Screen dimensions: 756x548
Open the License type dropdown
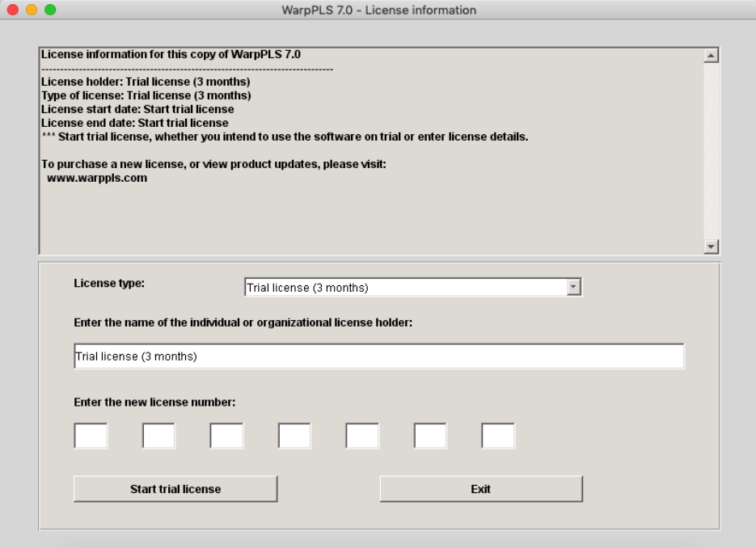pyautogui.click(x=412, y=287)
